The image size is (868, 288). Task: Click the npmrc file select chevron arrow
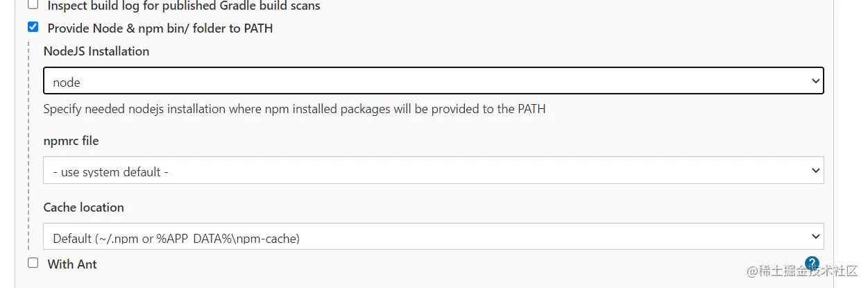815,171
